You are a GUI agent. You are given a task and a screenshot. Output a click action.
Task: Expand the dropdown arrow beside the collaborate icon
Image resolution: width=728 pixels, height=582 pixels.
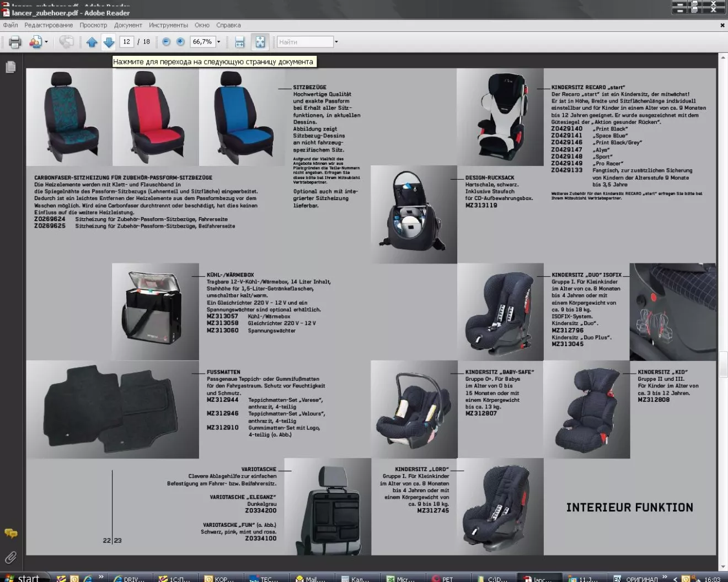pos(46,42)
